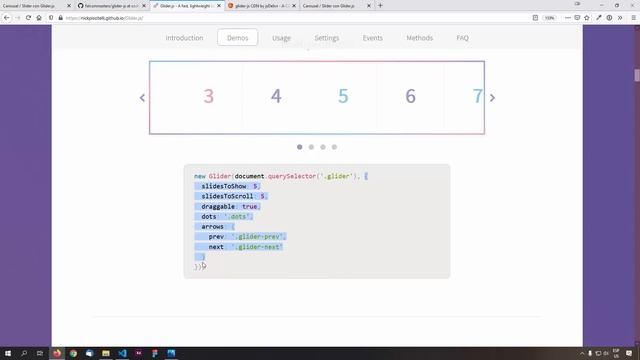The image size is (640, 360).
Task: Open the page actions three-dot menu
Action: pos(567,18)
